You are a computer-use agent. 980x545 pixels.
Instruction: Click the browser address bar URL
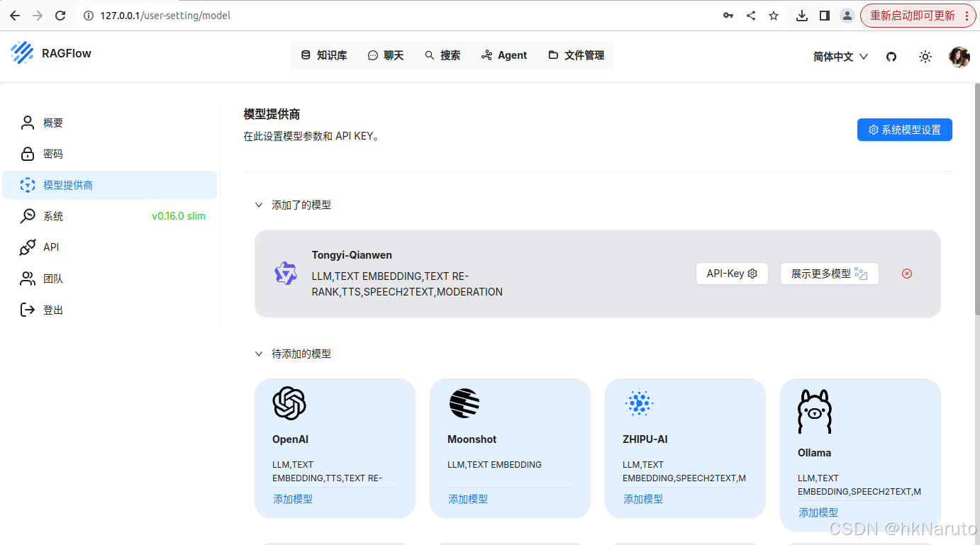tap(165, 16)
